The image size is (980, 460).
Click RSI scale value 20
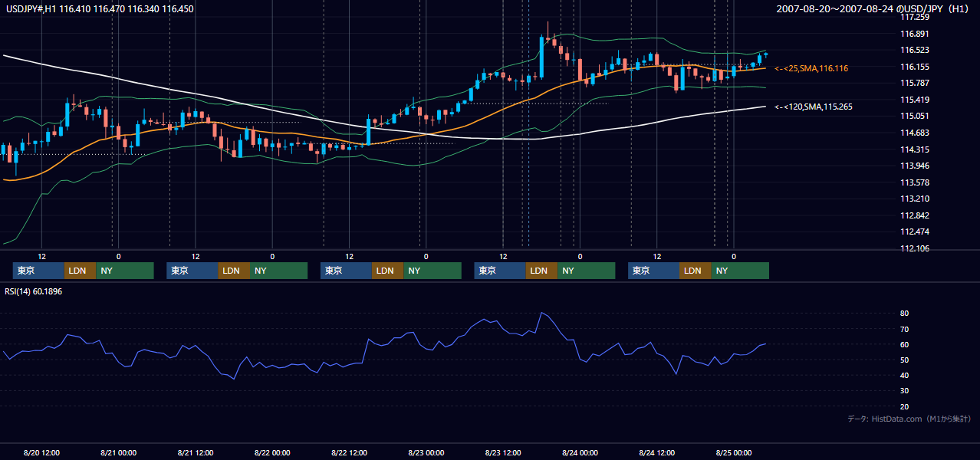905,406
